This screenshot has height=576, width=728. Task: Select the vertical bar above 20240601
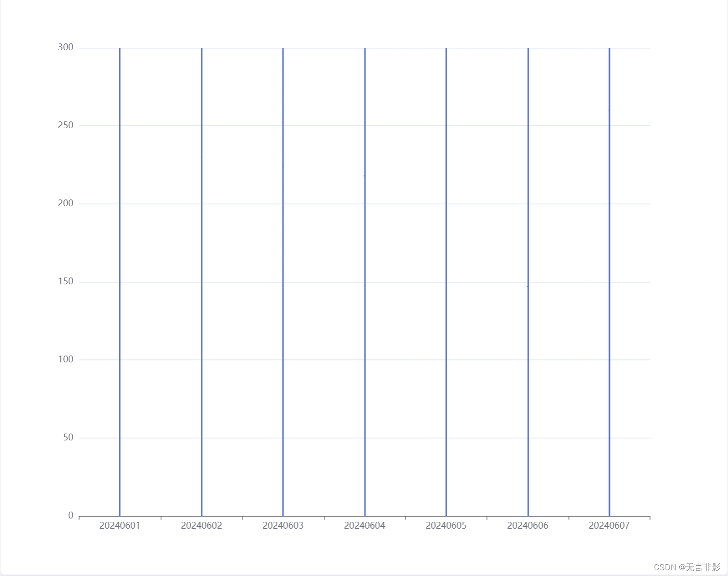(x=119, y=282)
